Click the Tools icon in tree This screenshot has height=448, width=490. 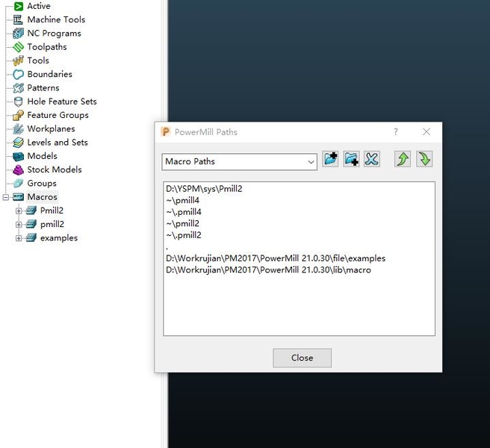[18, 60]
